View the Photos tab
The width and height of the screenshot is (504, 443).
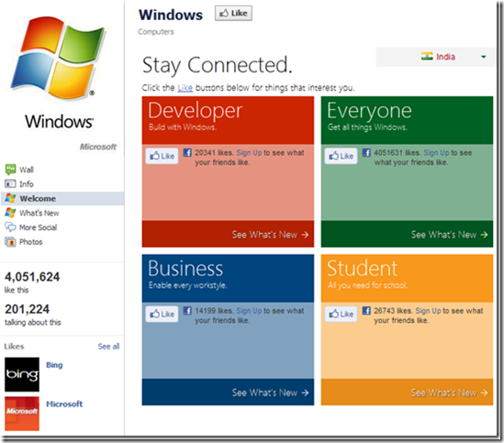31,242
